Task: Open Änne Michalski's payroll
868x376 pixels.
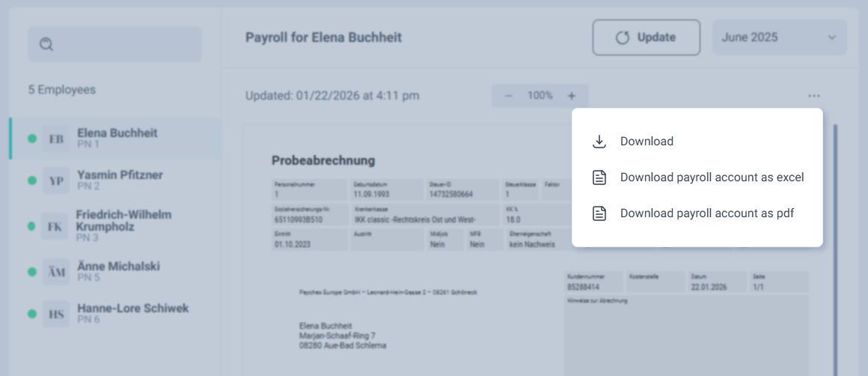Action: point(118,271)
